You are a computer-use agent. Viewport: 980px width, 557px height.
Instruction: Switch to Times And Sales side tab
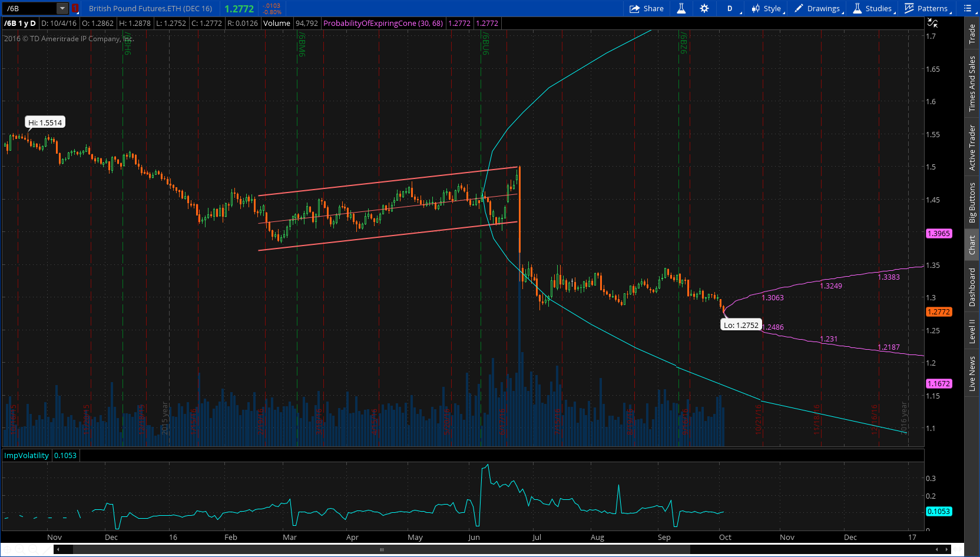[x=972, y=84]
